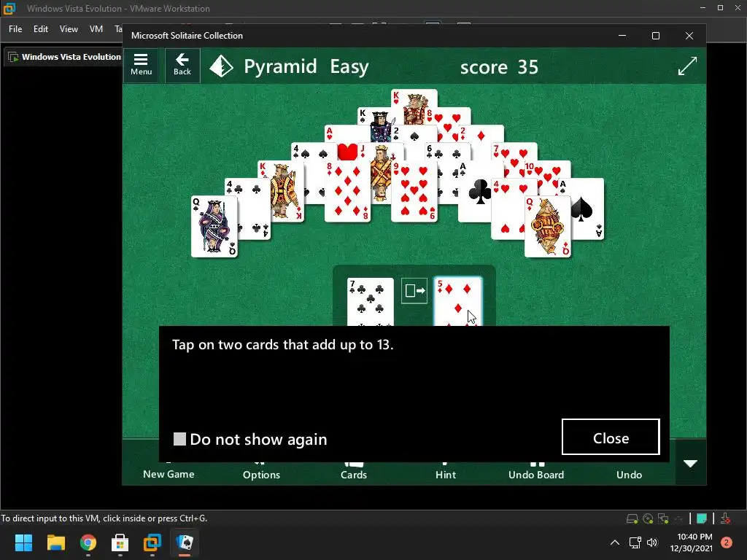Viewport: 747px width, 560px height.
Task: Open game Options
Action: pyautogui.click(x=262, y=473)
